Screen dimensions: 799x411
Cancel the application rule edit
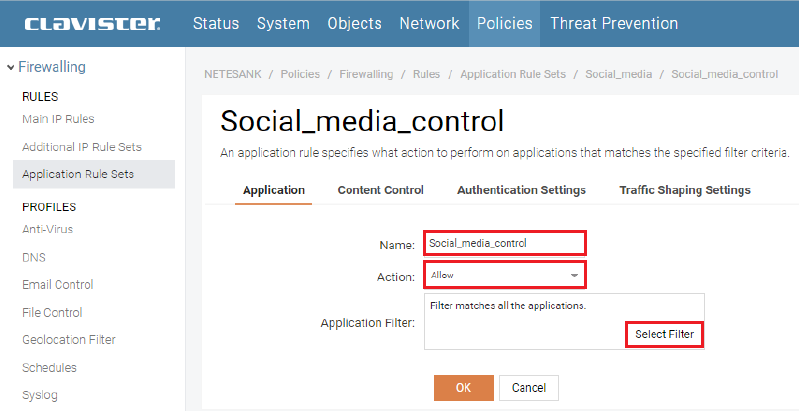point(529,388)
